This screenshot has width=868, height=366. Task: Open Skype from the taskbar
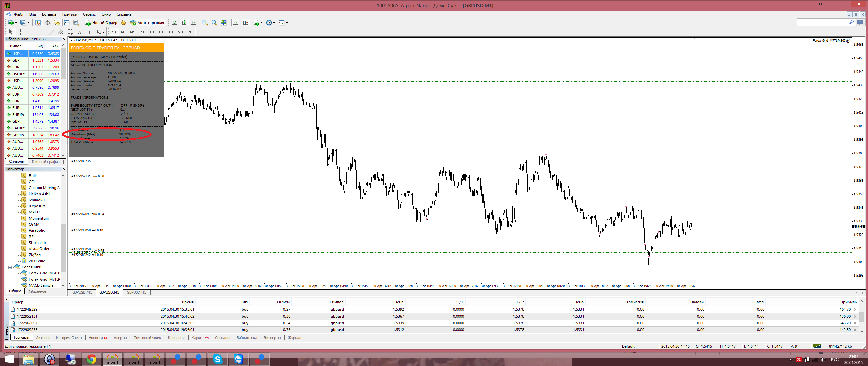(x=217, y=359)
